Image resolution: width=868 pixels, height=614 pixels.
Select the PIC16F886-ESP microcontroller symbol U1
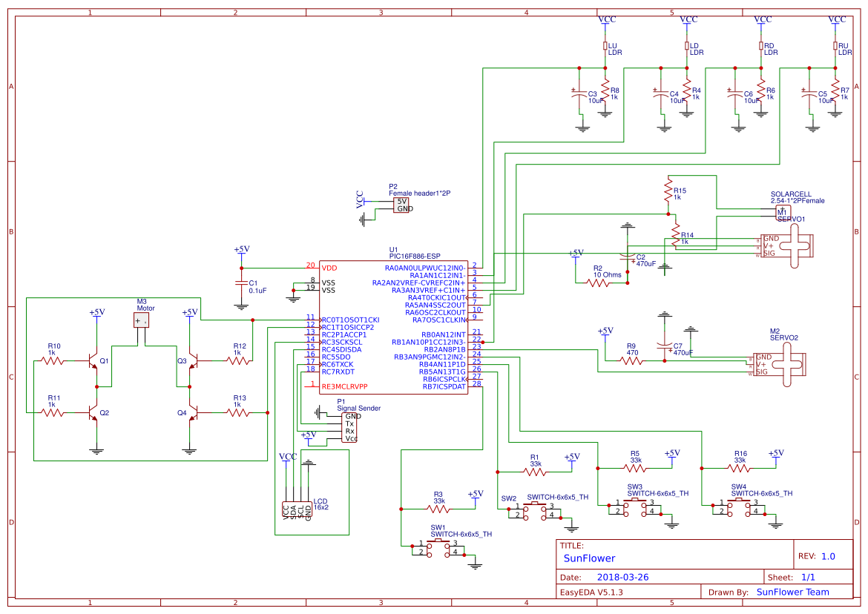tap(393, 326)
